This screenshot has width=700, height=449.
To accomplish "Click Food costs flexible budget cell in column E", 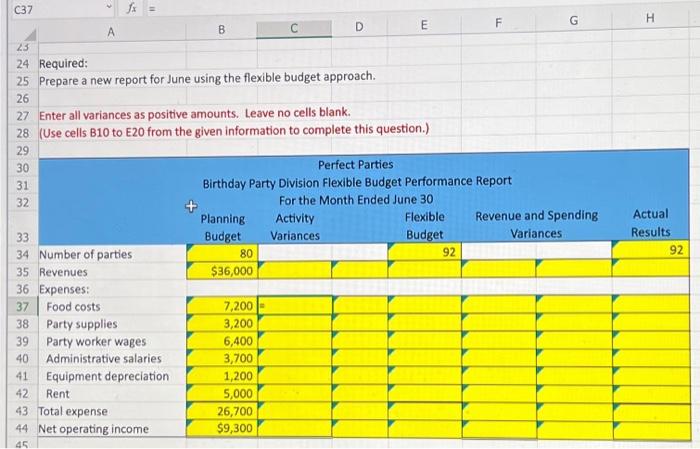I will pos(425,304).
